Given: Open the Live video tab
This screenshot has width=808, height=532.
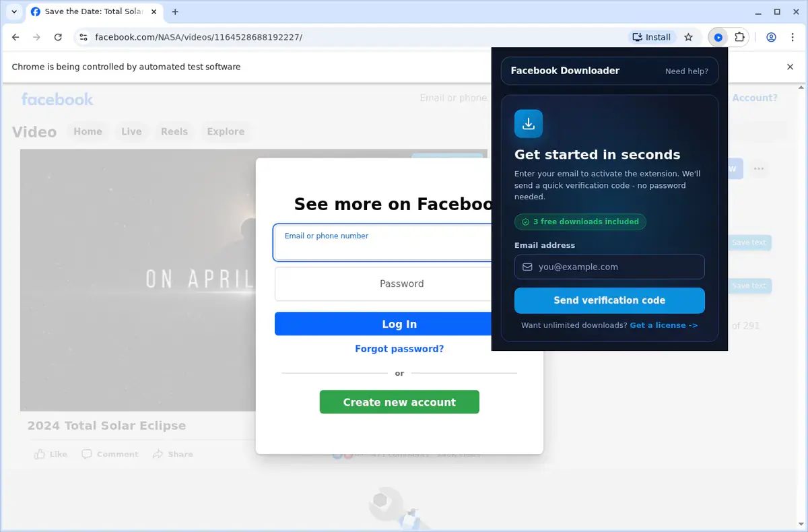Looking at the screenshot, I should [131, 131].
